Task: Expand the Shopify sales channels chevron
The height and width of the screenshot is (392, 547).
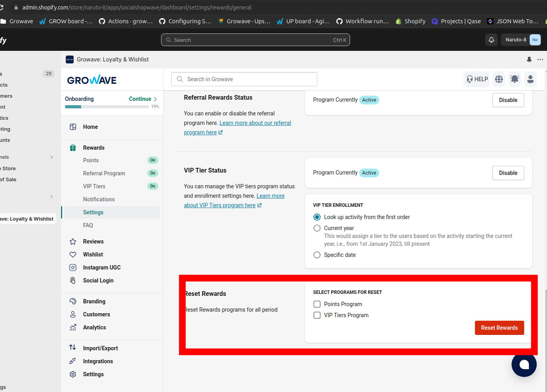Action: [52, 157]
